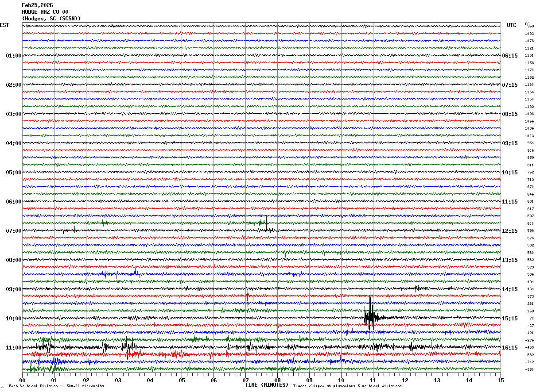Click the DC offset value 1182
Screen dimensions: 536x392
529,77
